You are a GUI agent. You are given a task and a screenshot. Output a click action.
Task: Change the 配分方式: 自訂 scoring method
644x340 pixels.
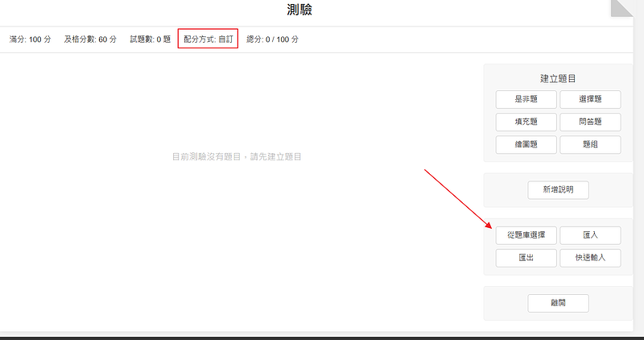[x=208, y=39]
